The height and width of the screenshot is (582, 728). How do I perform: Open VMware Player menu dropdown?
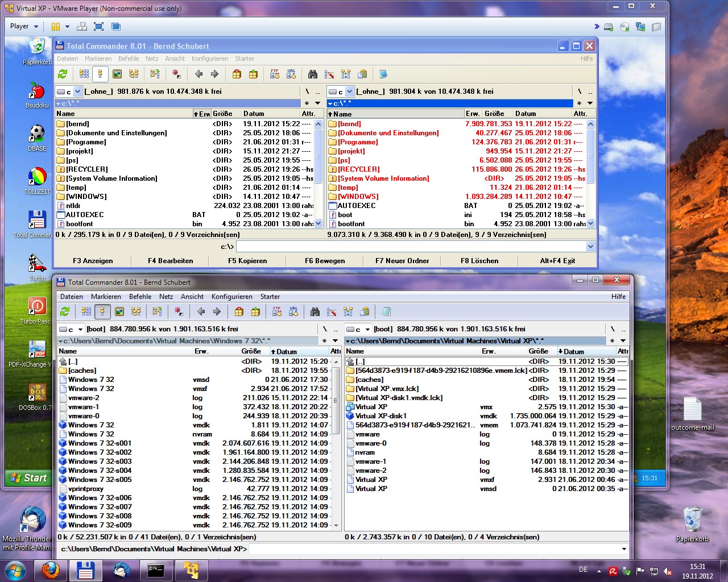click(x=24, y=26)
